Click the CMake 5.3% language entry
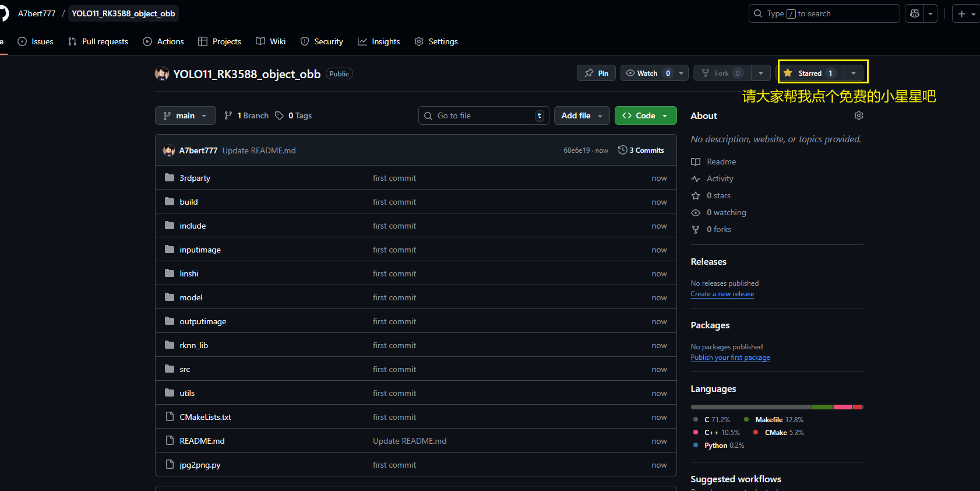 tap(778, 433)
